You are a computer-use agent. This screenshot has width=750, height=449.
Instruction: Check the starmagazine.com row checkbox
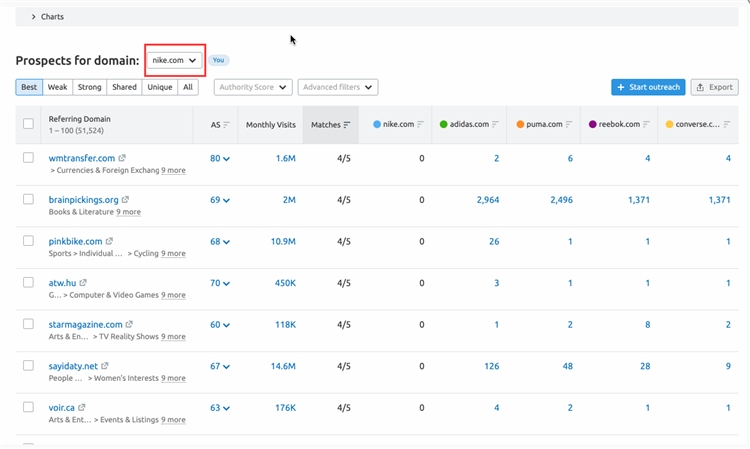pyautogui.click(x=28, y=324)
